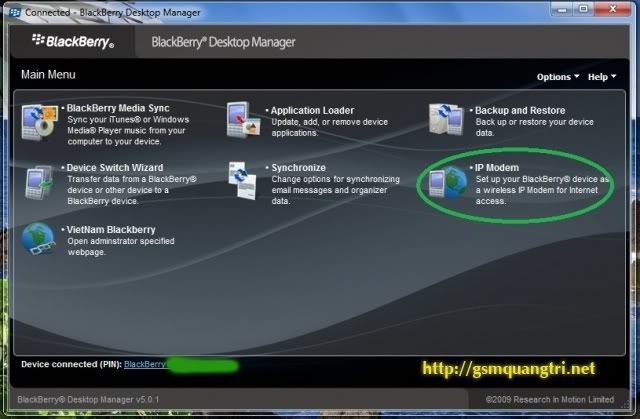
Task: Click 'BlackBerry® Desktop Manager v5.0.1' version text
Action: [x=88, y=399]
